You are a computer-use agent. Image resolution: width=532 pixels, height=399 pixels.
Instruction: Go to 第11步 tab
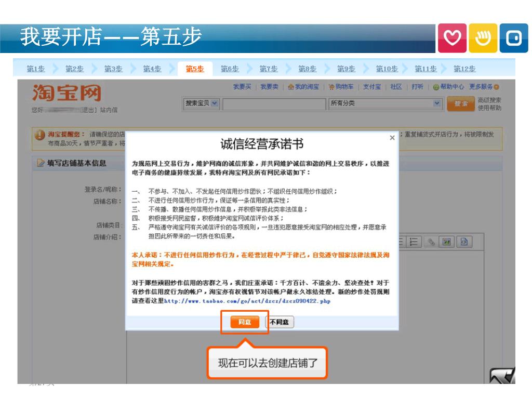click(x=425, y=69)
